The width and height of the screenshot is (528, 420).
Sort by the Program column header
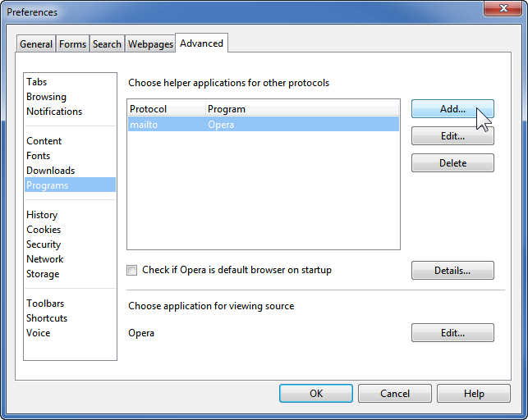(302, 109)
